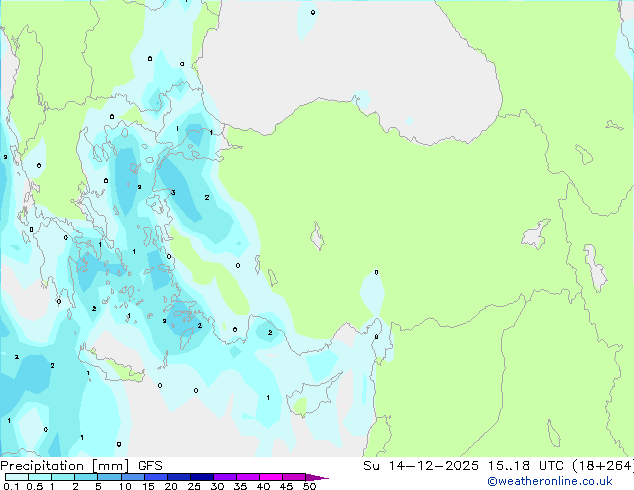Select the 5–10 mm legend color swatch

point(109,477)
